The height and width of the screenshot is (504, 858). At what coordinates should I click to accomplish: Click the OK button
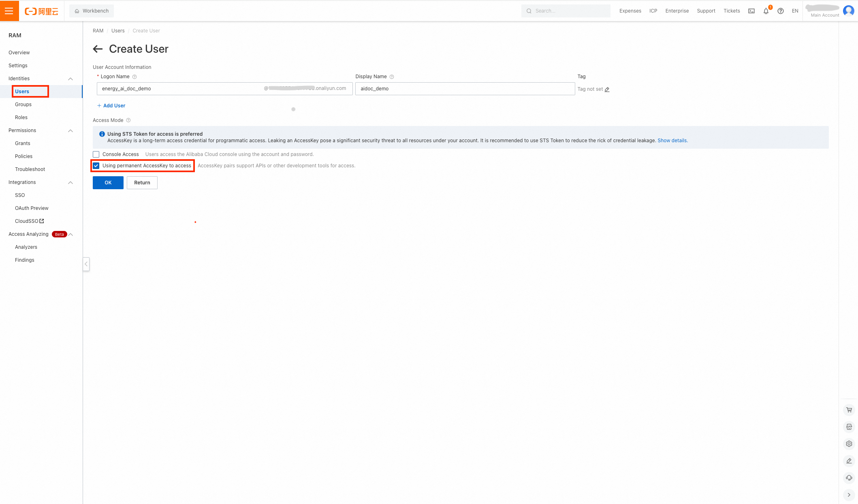tap(108, 183)
